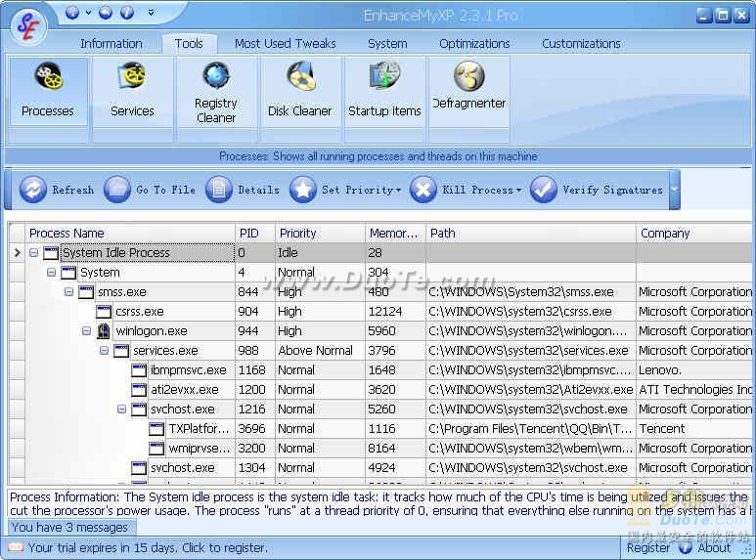Screen dimensions: 756x560
Task: Switch to the Optimizations tab
Action: tap(474, 44)
